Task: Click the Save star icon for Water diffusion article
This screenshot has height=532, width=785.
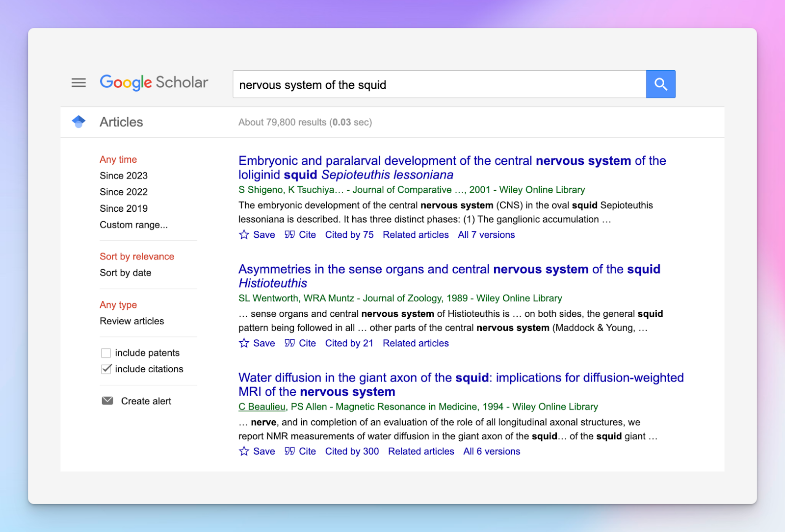Action: [x=244, y=451]
